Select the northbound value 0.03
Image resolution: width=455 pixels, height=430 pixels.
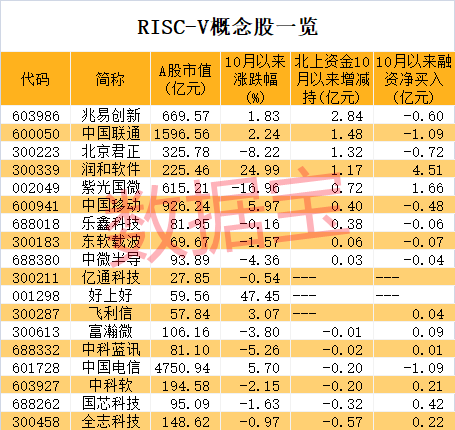347,260
